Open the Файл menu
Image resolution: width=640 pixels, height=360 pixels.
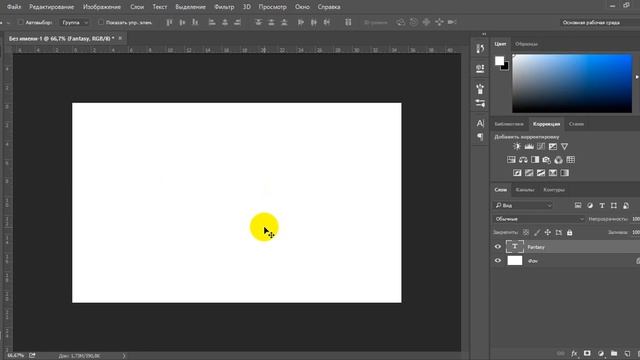coord(14,7)
